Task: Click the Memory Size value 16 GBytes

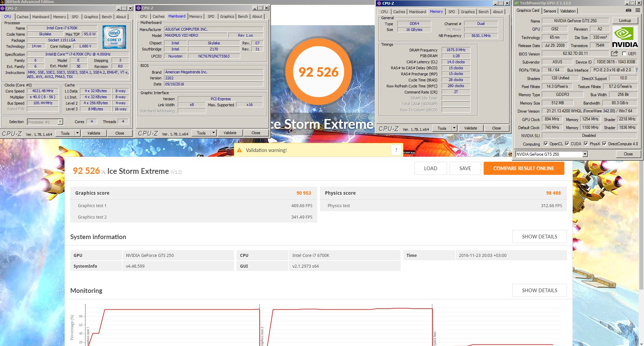Action: click(x=414, y=30)
